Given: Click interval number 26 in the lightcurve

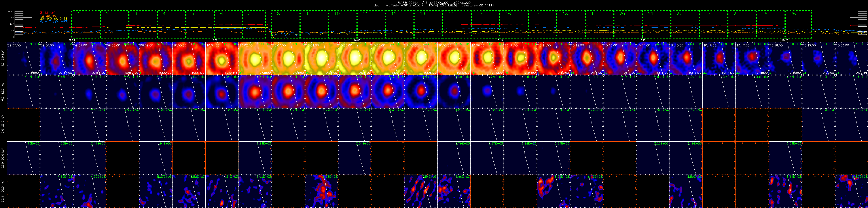Looking at the screenshot, I should pos(793,14).
